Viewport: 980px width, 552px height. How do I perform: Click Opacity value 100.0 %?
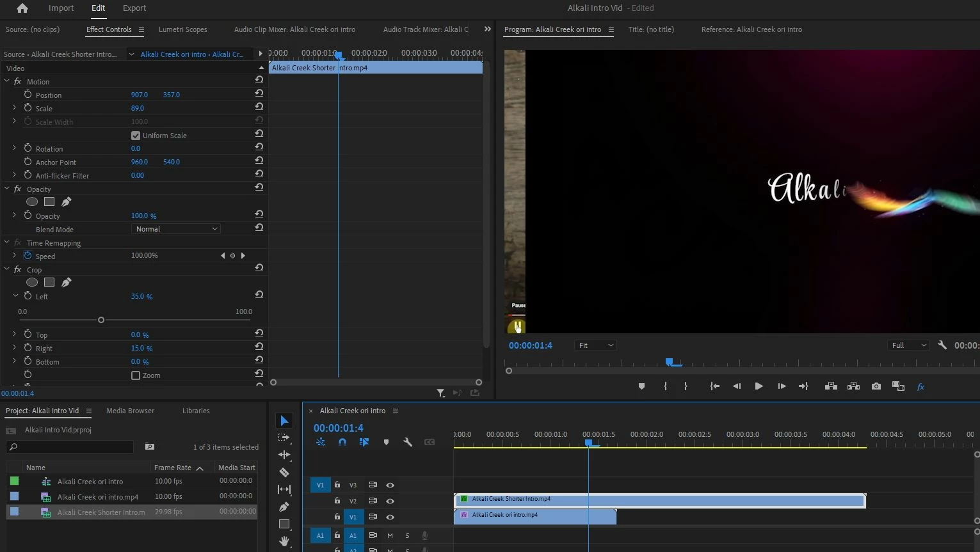point(143,216)
